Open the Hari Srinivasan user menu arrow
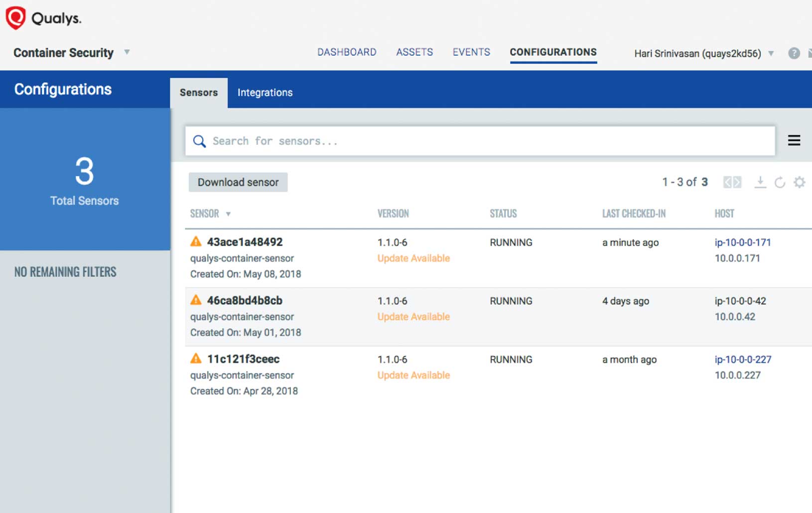Screen dimensions: 812x513 pos(771,53)
